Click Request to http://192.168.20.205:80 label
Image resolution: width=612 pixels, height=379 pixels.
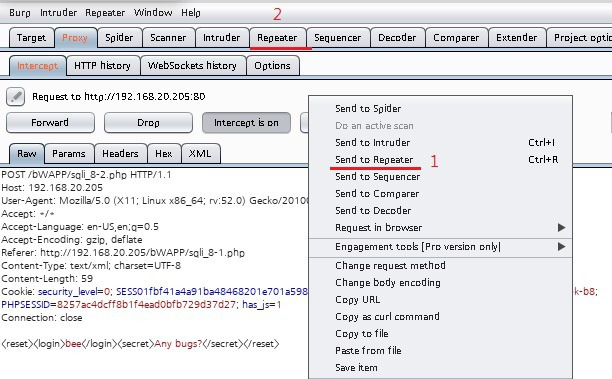click(x=119, y=96)
